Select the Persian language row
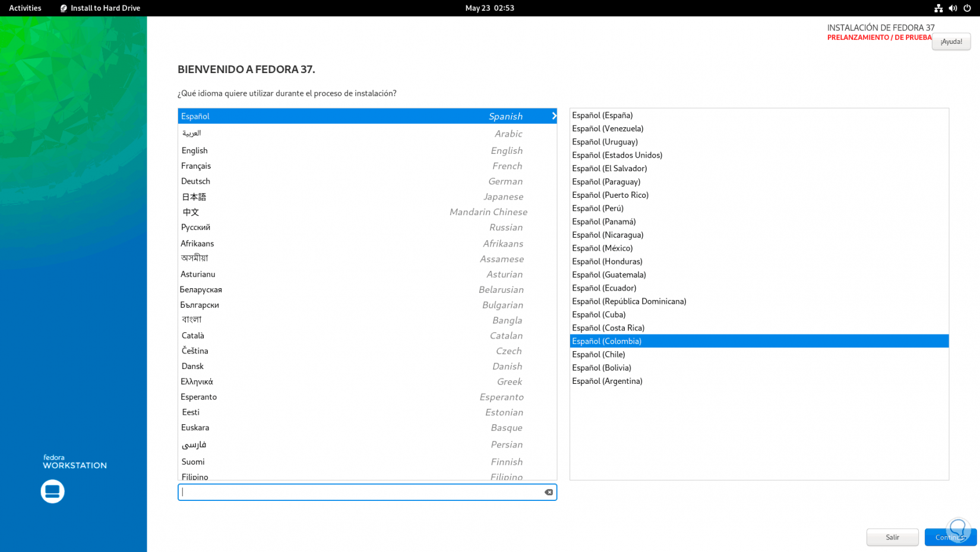The image size is (980, 552). (x=367, y=444)
